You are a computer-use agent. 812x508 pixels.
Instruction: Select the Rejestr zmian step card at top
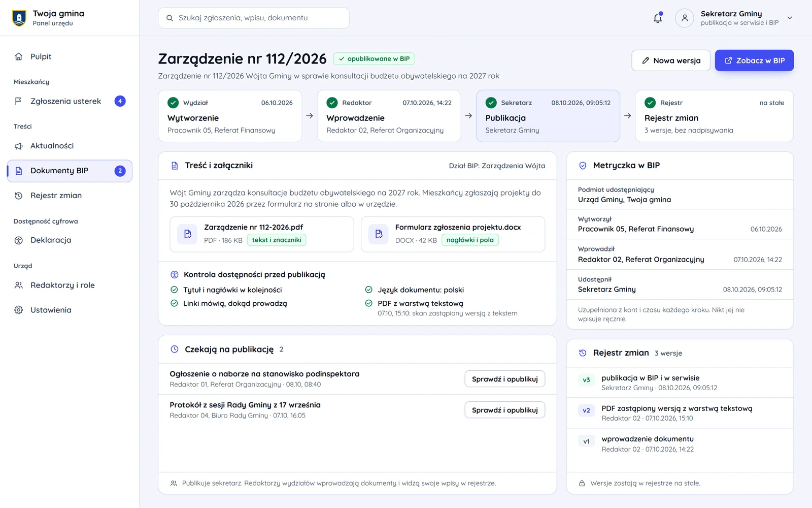coord(714,116)
